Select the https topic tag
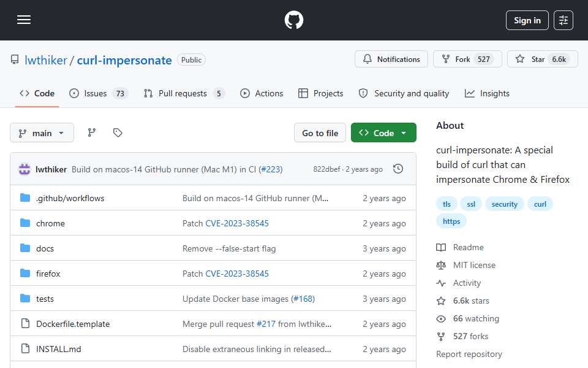 451,221
